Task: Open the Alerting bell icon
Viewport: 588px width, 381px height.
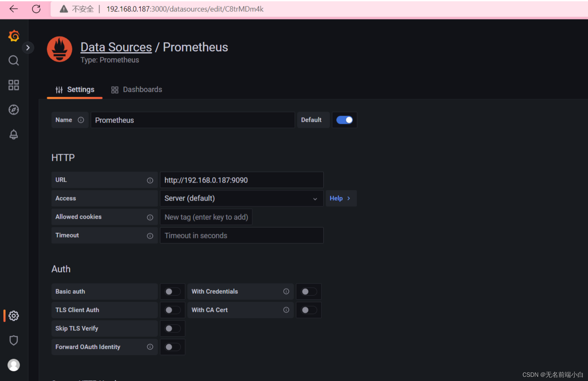Action: pos(13,134)
